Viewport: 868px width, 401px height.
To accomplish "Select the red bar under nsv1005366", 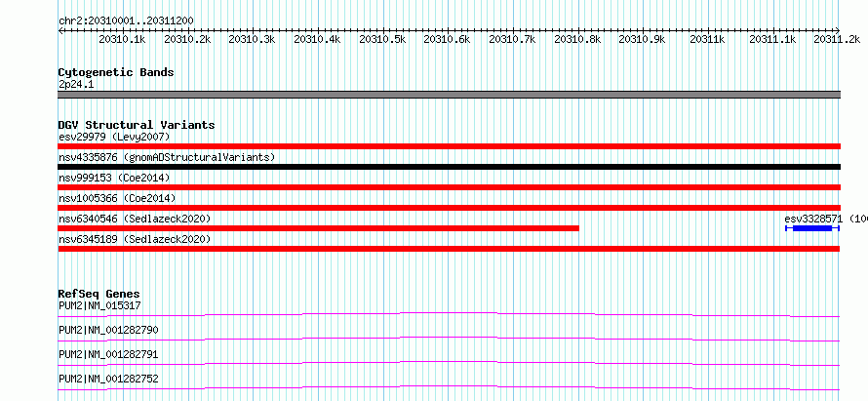I will [x=449, y=208].
